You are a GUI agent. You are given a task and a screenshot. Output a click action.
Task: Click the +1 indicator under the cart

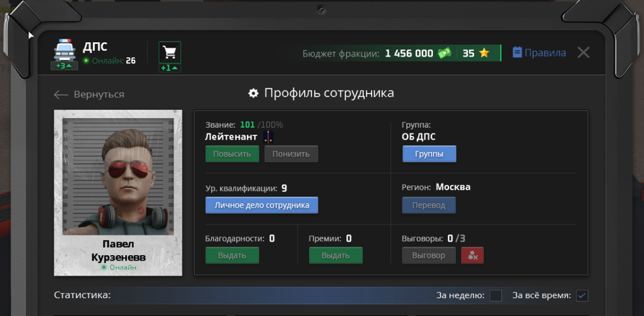click(x=169, y=68)
